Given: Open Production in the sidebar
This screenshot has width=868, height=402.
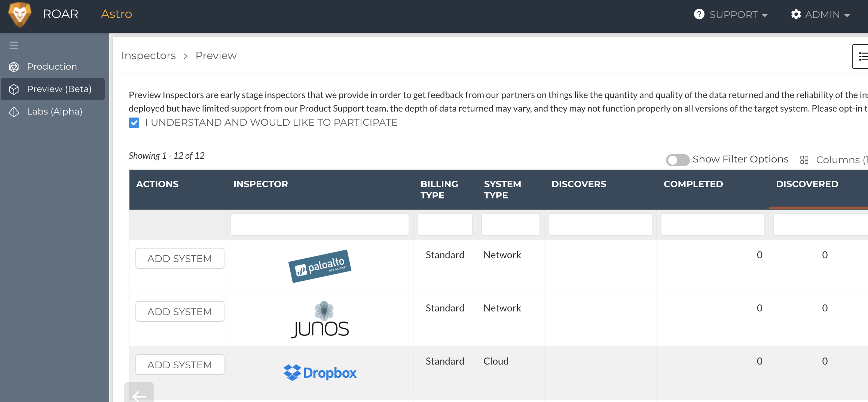Looking at the screenshot, I should coord(53,67).
